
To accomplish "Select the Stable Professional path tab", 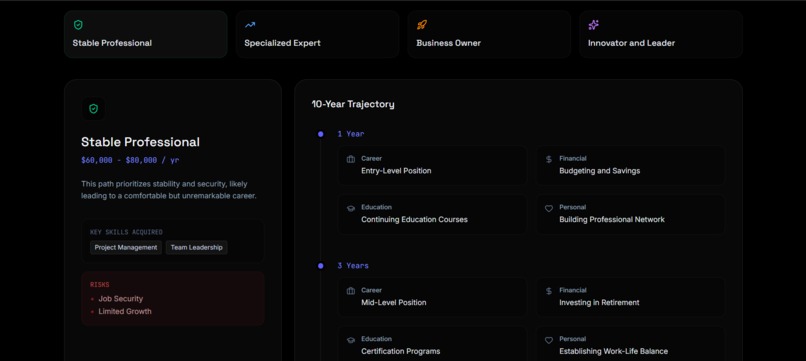I will coord(145,34).
